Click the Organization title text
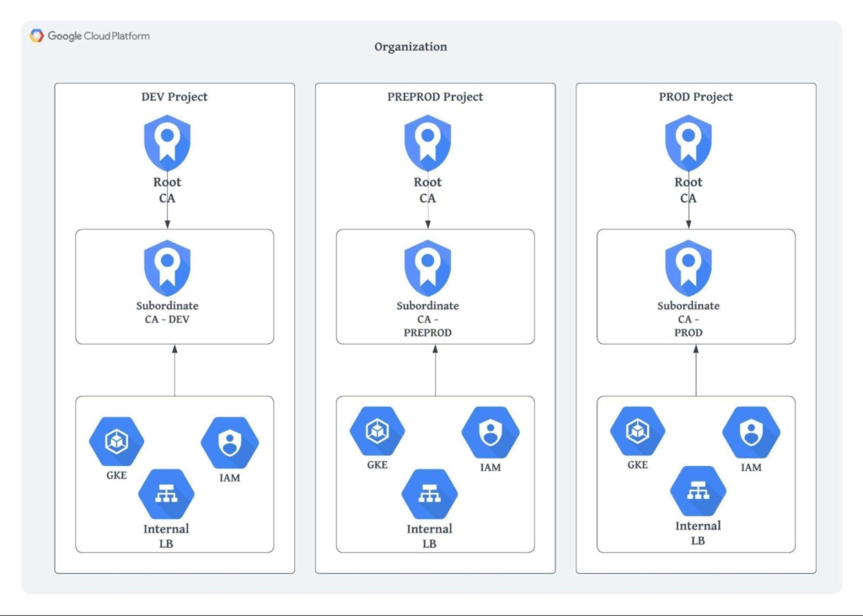Screen dimensions: 863x616 410,47
